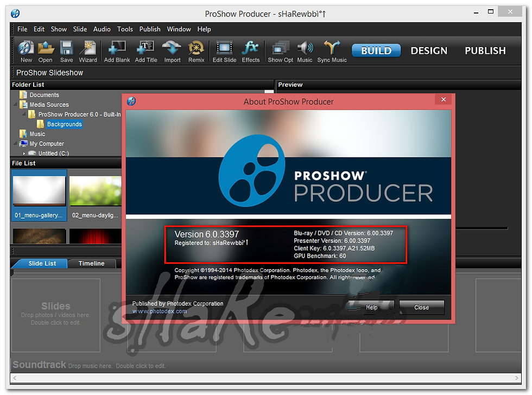
Task: Click the 'Version 6.0.3397' text
Action: [x=207, y=234]
